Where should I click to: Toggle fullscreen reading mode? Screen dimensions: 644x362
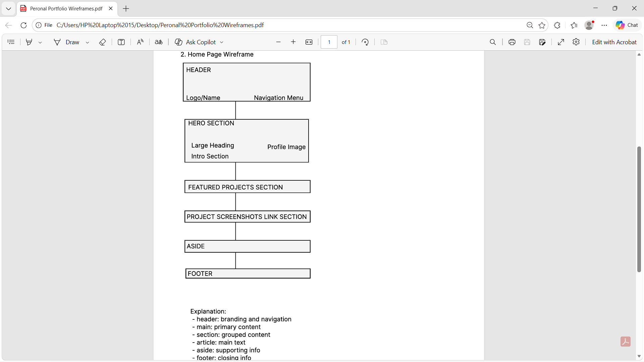click(561, 42)
